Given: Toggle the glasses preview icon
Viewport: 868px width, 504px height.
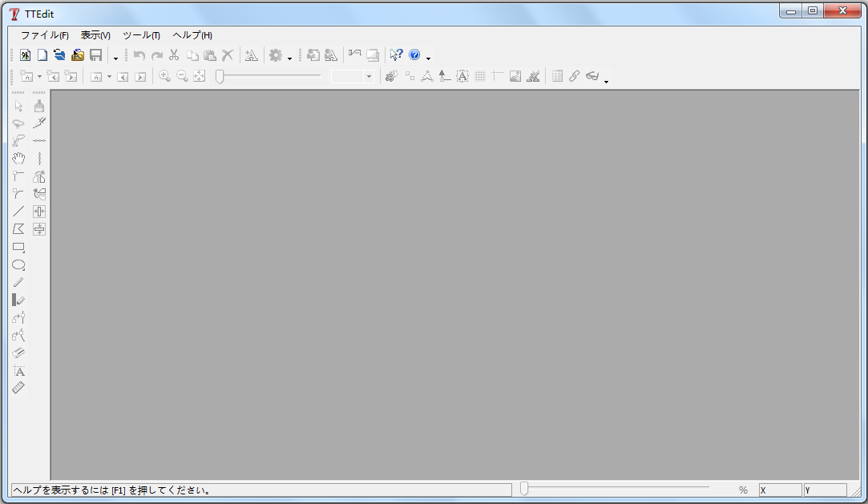Looking at the screenshot, I should coord(592,76).
